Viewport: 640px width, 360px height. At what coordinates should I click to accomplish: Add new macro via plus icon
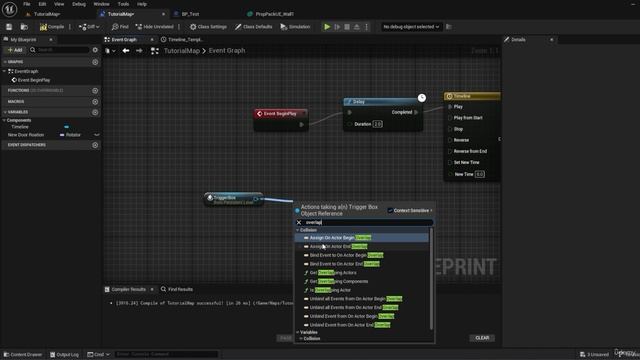(x=95, y=102)
